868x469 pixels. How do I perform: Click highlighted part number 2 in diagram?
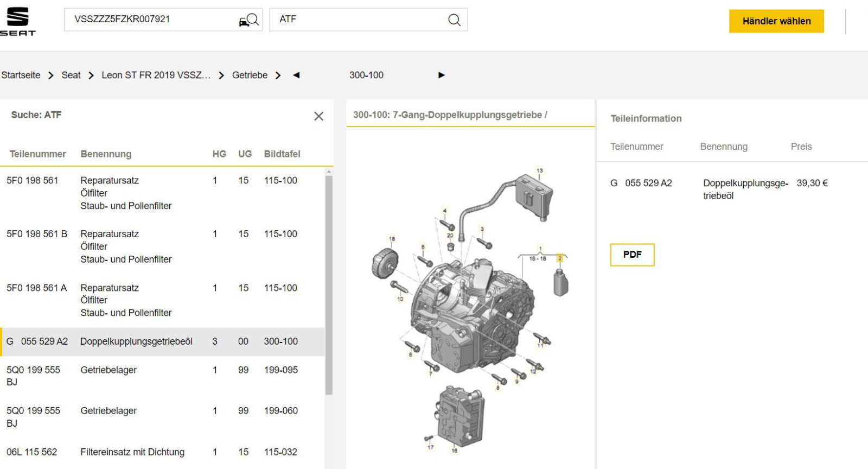tap(560, 258)
